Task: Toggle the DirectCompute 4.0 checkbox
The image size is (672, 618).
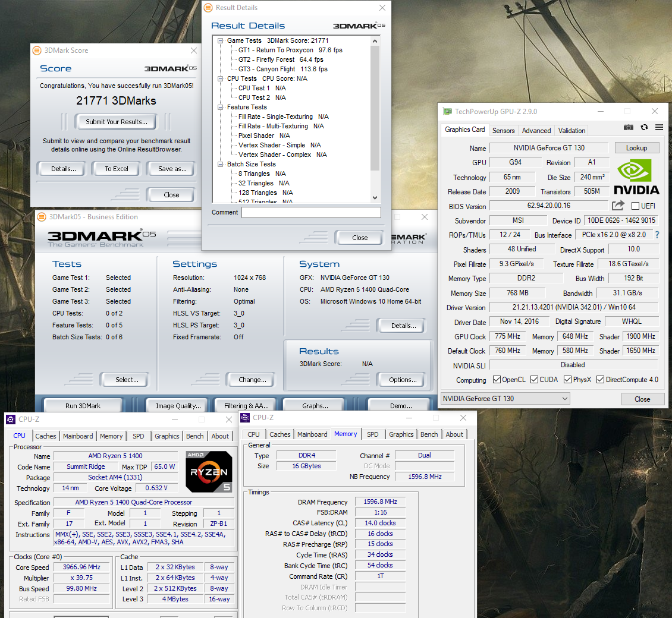Action: [600, 380]
